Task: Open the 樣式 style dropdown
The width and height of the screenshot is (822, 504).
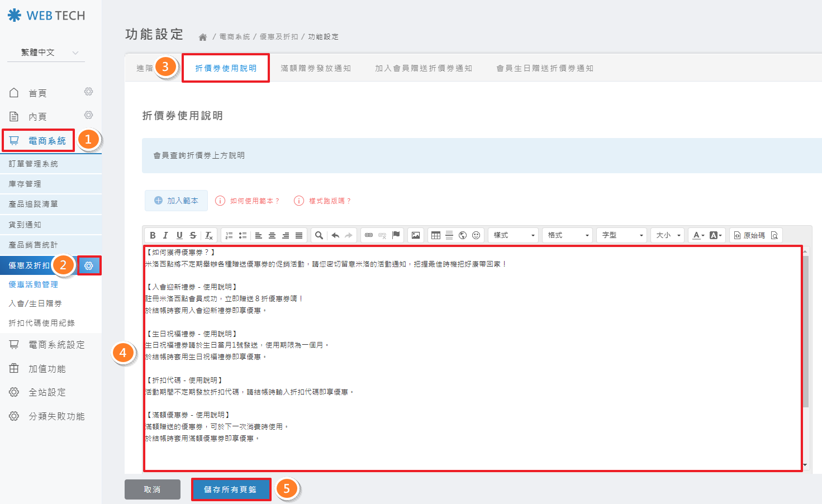Action: pyautogui.click(x=512, y=235)
